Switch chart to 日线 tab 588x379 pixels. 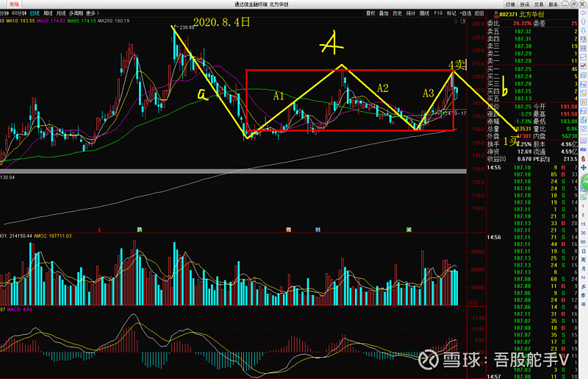[35, 13]
